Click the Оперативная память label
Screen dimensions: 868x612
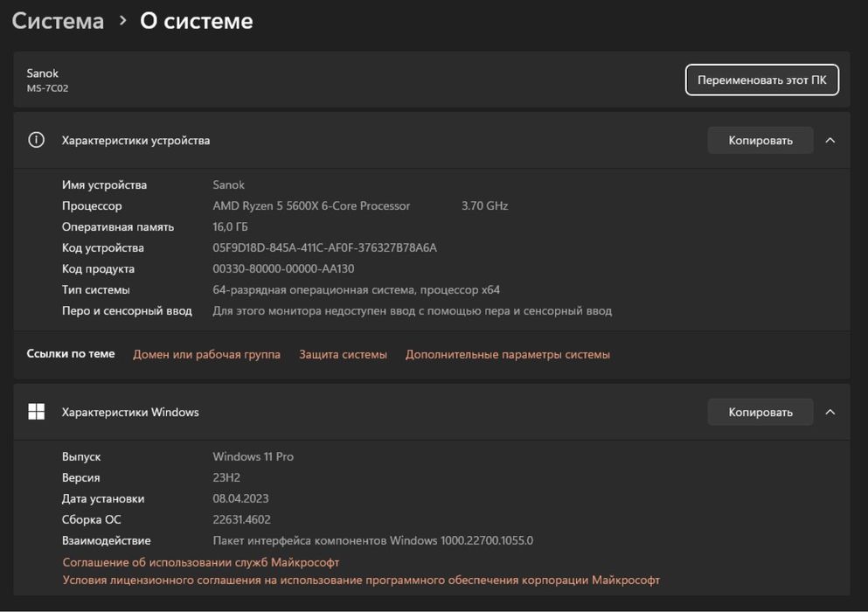click(x=118, y=227)
